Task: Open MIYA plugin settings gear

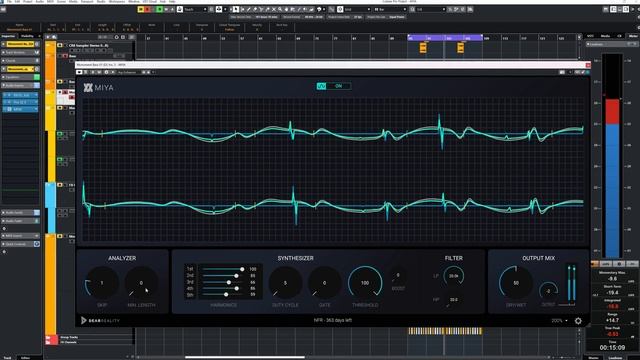Action: tap(578, 321)
